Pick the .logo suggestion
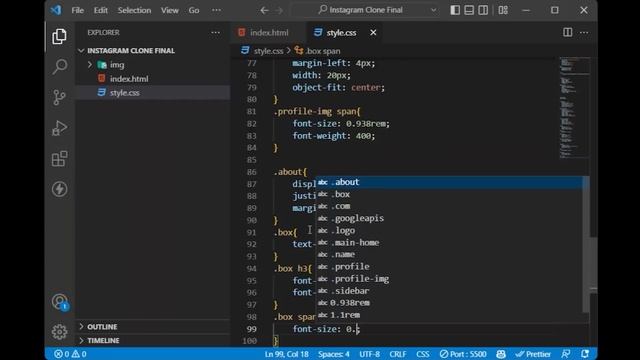The image size is (640, 360). [x=450, y=231]
